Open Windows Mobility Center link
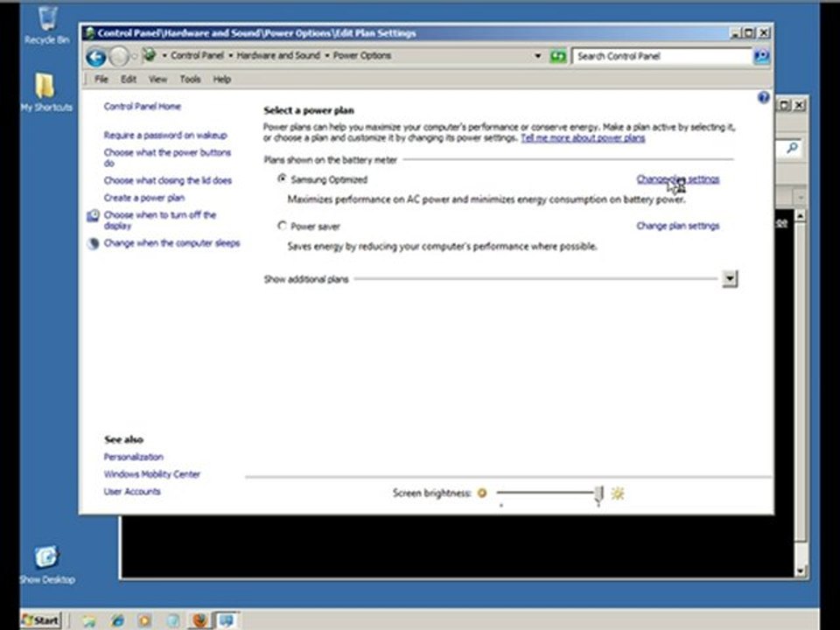Screen dimensions: 840x630 point(152,474)
